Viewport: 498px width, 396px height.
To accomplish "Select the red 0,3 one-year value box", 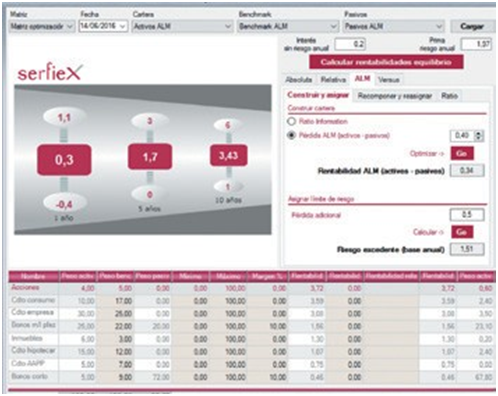I will click(x=64, y=160).
